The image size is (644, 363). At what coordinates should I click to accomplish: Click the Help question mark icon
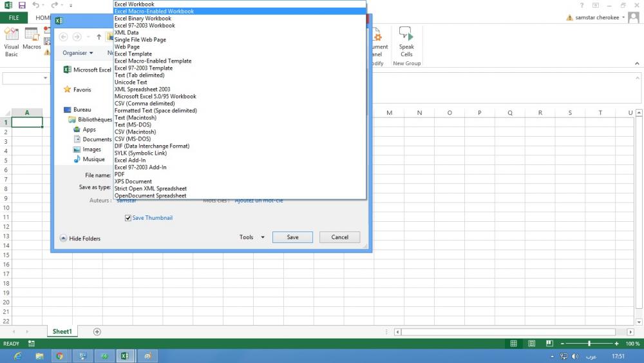[x=582, y=5]
